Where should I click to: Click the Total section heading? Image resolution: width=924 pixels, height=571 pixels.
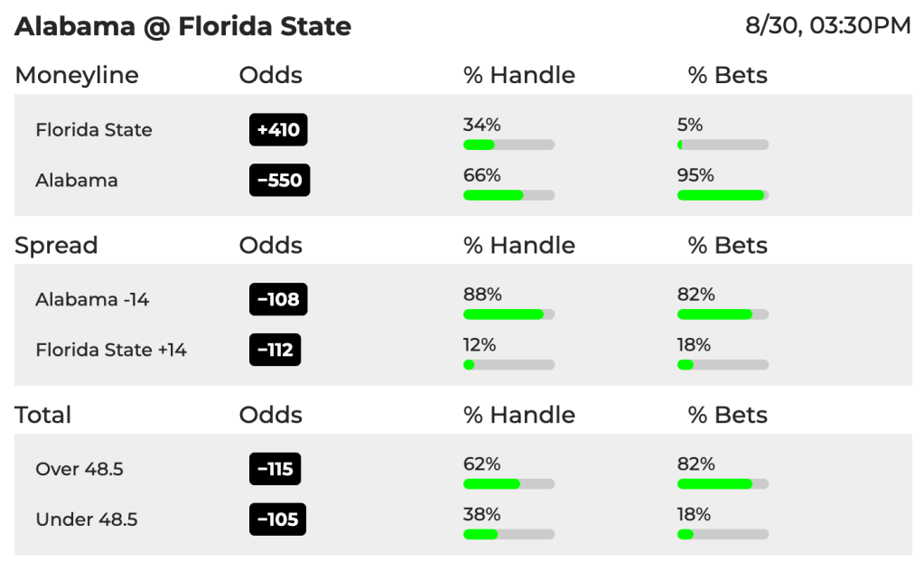43,415
